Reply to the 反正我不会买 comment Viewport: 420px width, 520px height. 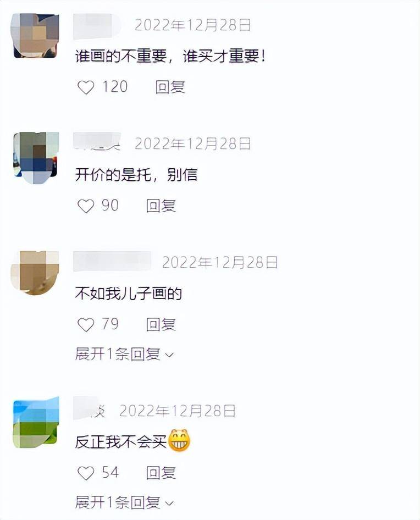161,473
